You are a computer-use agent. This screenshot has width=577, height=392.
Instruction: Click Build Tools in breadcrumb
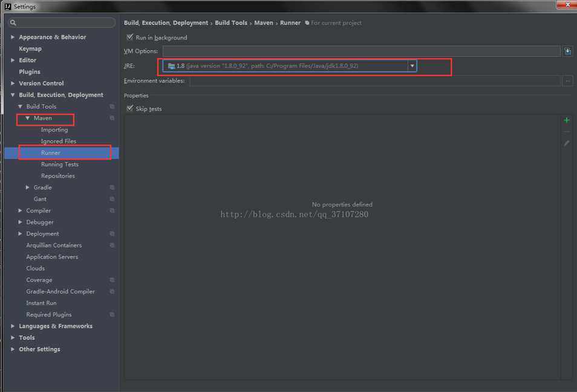[x=230, y=23]
